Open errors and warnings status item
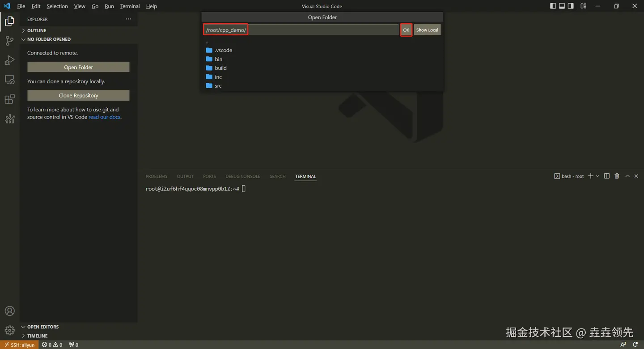Image resolution: width=644 pixels, height=349 pixels. [x=52, y=345]
